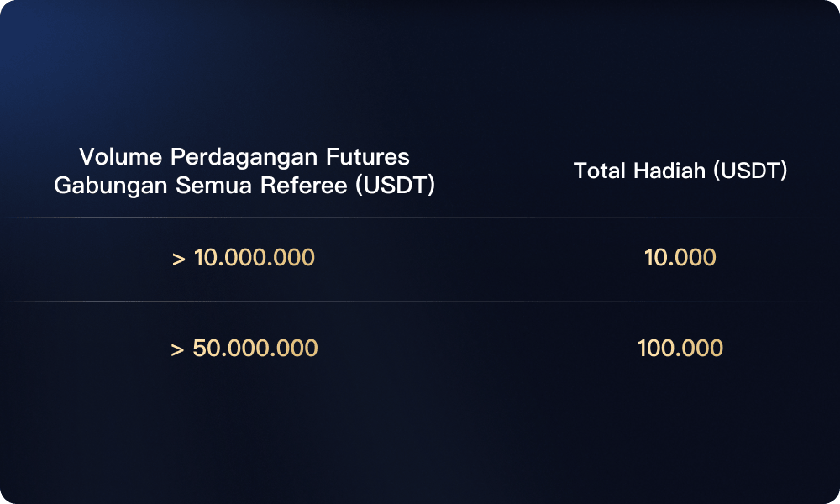Click the greater-than symbol before 10.000.000
This screenshot has width=840, height=504.
point(179,259)
